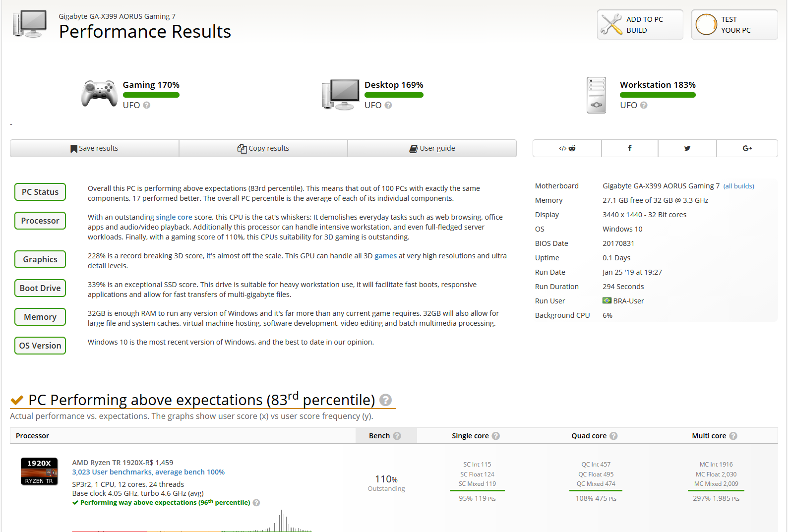Click ADD TO PC BUILD button text
Screen dimensions: 790x532
coord(644,25)
